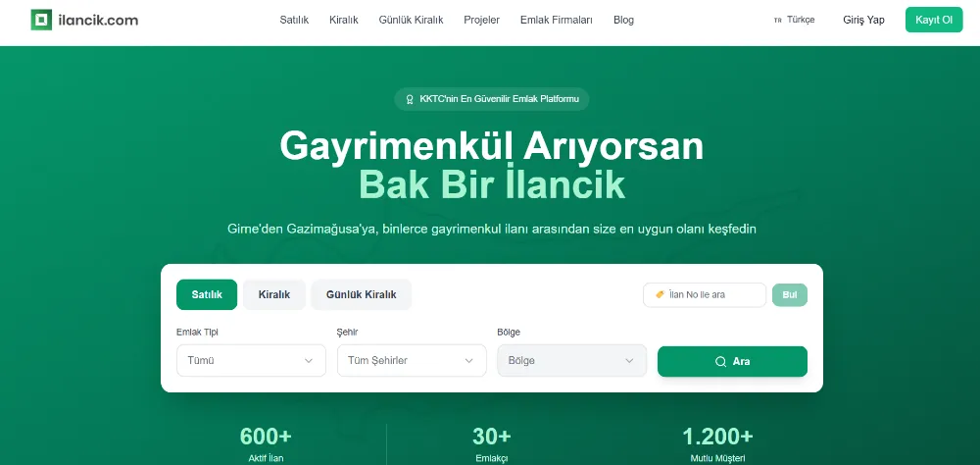Visit the Blog page link
980x465 pixels.
point(623,20)
